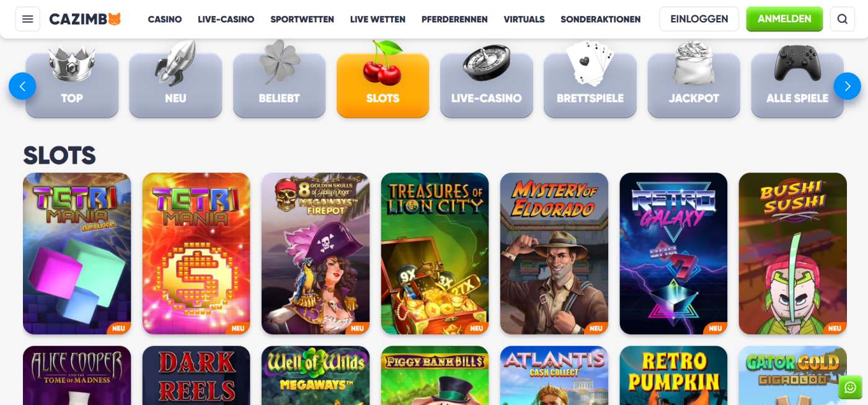868x405 pixels.
Task: Click the EINLOGGEN button
Action: [x=699, y=19]
